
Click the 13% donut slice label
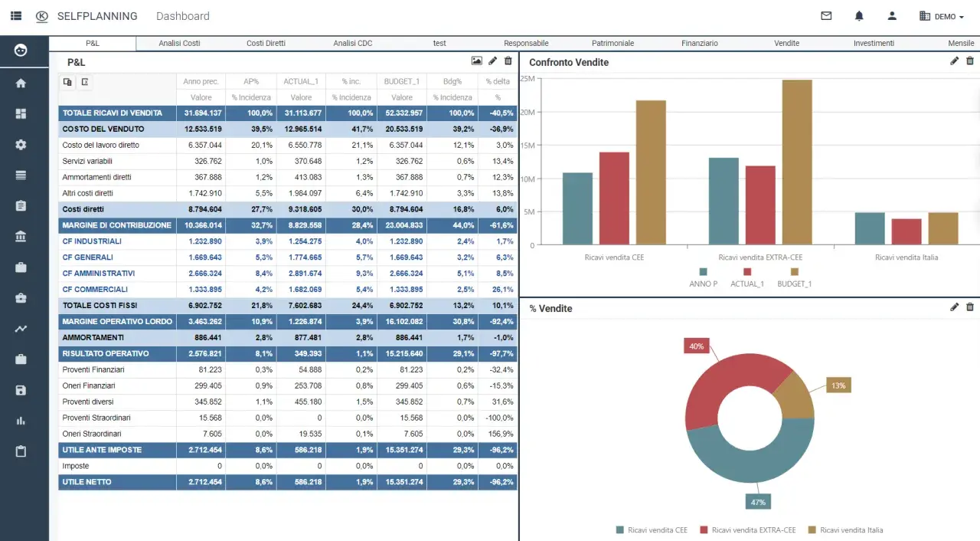pyautogui.click(x=839, y=385)
